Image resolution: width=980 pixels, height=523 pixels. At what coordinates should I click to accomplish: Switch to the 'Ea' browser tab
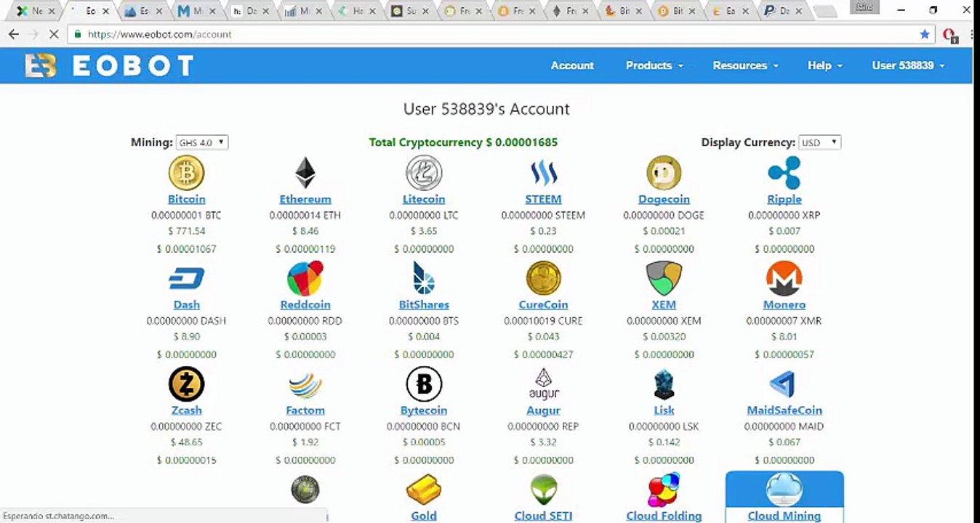coord(731,11)
